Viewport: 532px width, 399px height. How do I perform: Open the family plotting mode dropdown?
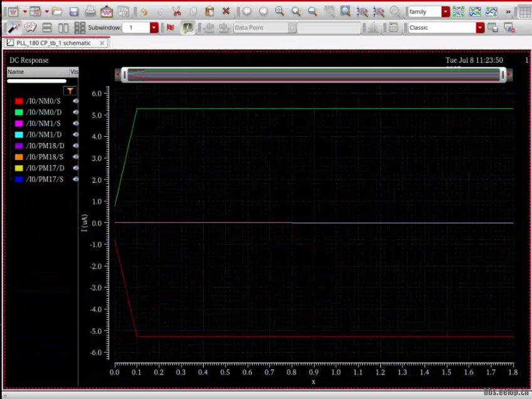point(446,12)
